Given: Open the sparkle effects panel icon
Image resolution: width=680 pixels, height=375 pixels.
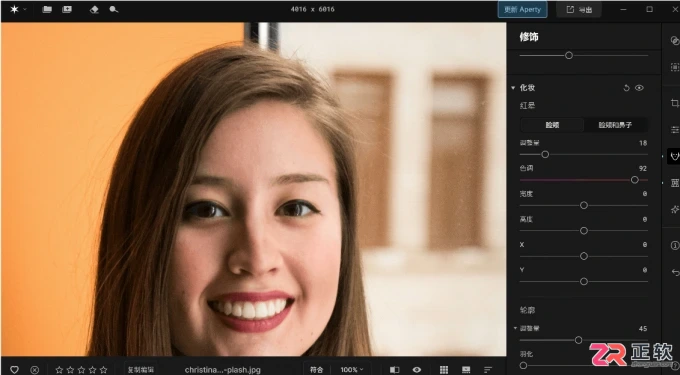Looking at the screenshot, I should (674, 210).
